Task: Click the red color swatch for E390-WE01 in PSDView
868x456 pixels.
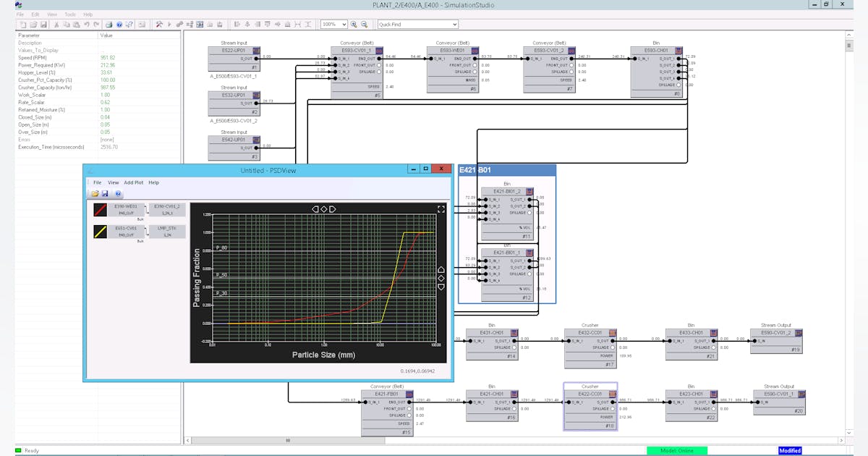Action: (x=101, y=209)
